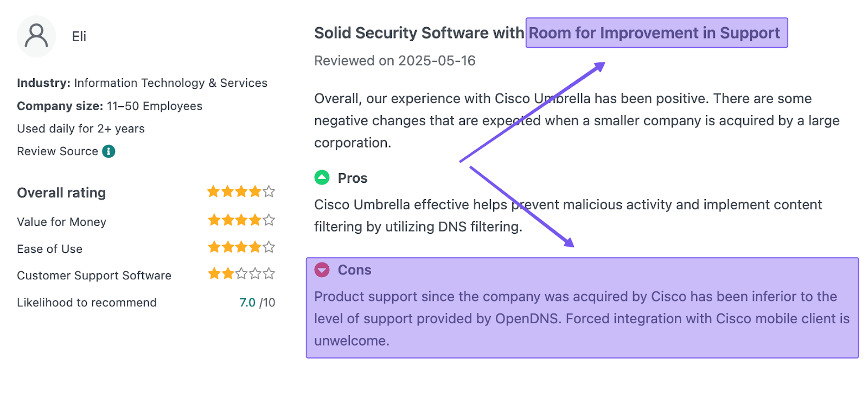
Task: Click the Company size 11–50 Employees line
Action: pos(110,106)
